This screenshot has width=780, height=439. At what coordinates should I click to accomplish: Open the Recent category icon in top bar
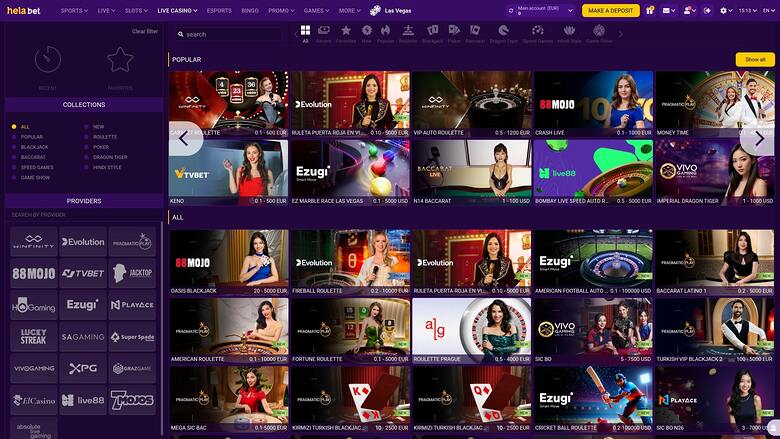(x=323, y=31)
